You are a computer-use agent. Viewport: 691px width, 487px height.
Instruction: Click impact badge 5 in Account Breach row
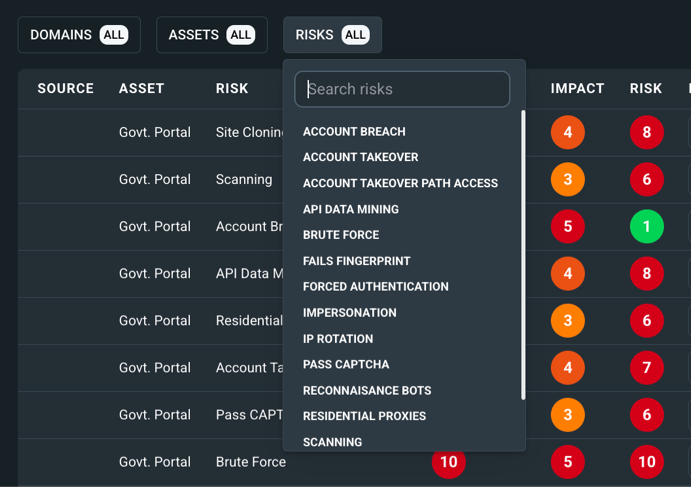click(568, 226)
